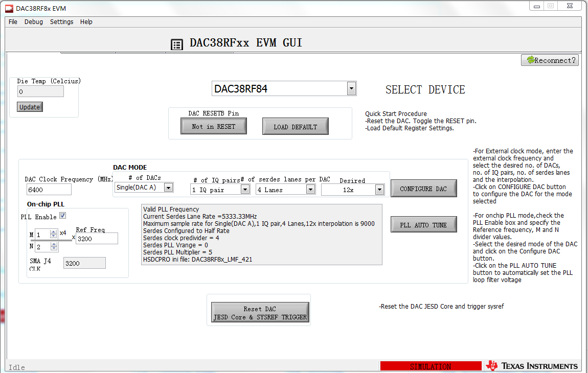Screen dimensions: 588x373
Task: Increment the N divider value
Action: [x=54, y=244]
